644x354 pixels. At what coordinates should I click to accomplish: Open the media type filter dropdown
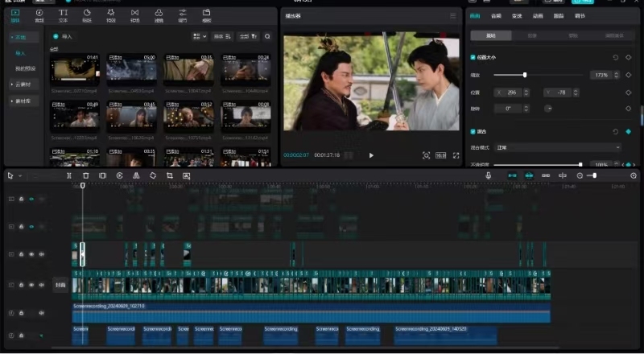coord(249,36)
